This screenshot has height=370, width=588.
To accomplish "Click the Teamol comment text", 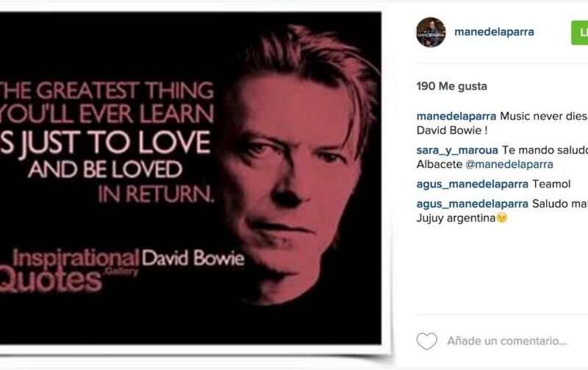I will click(x=551, y=184).
